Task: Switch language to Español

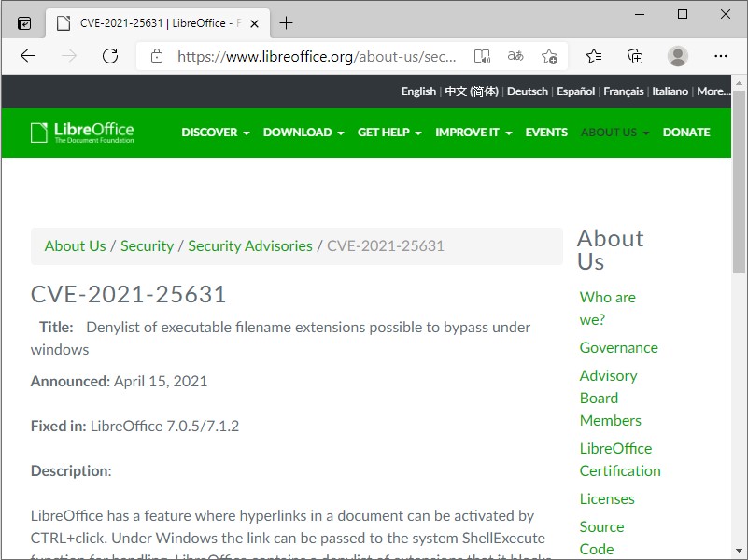Action: coord(575,91)
